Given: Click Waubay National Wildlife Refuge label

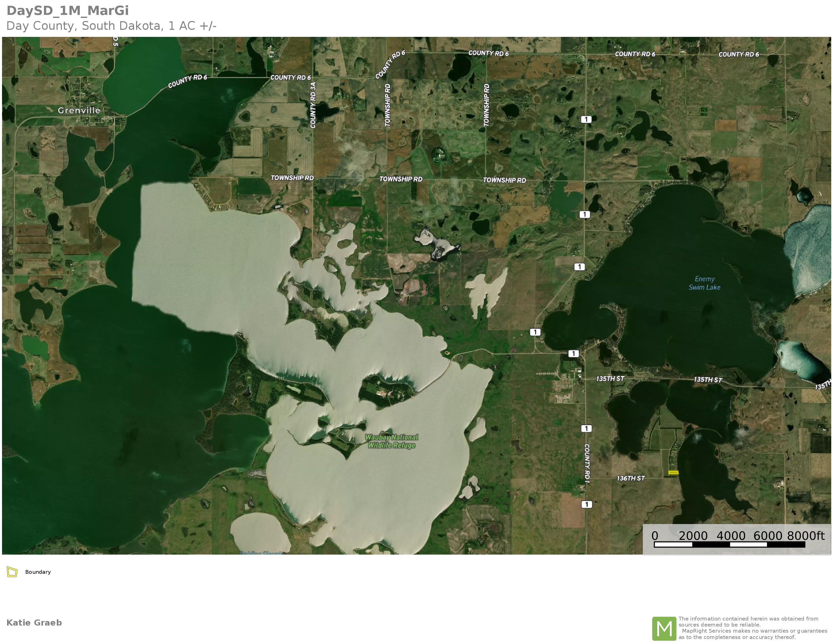Looking at the screenshot, I should coord(391,441).
